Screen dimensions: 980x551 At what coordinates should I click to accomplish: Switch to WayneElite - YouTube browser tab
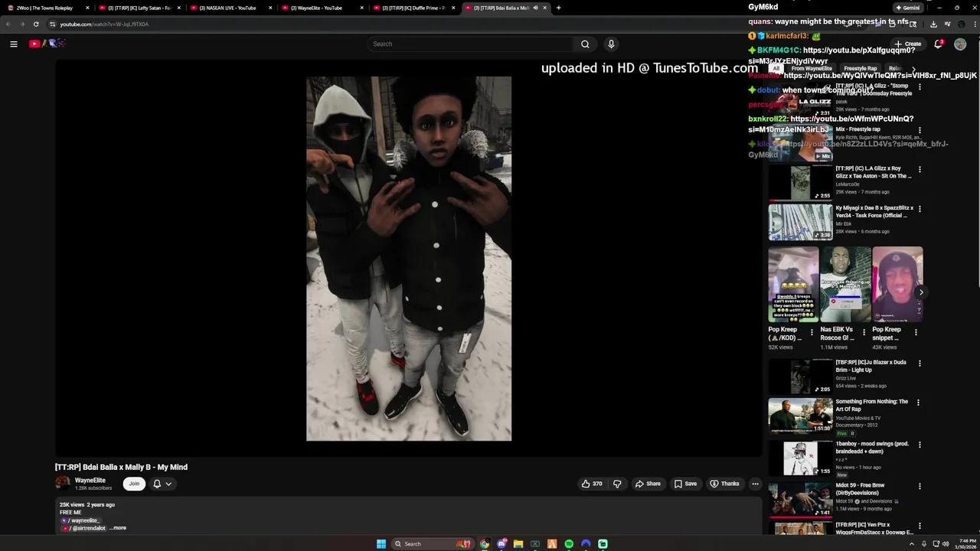click(x=320, y=8)
